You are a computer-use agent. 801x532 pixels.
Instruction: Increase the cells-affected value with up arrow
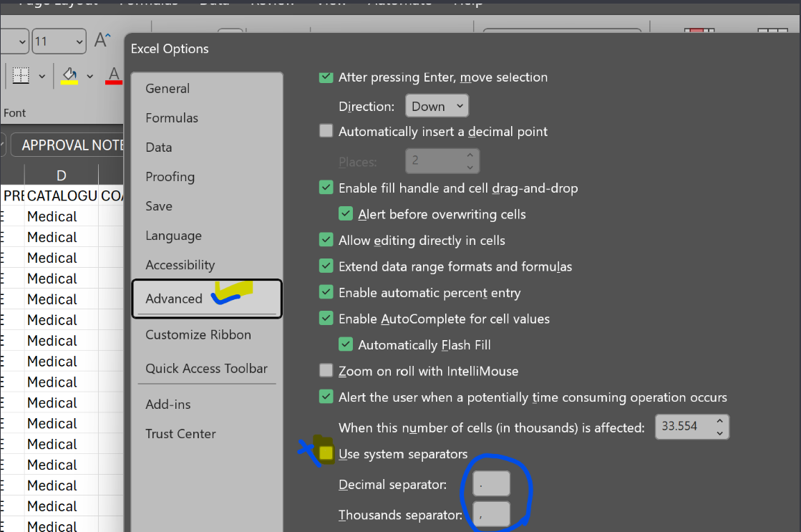pos(720,421)
